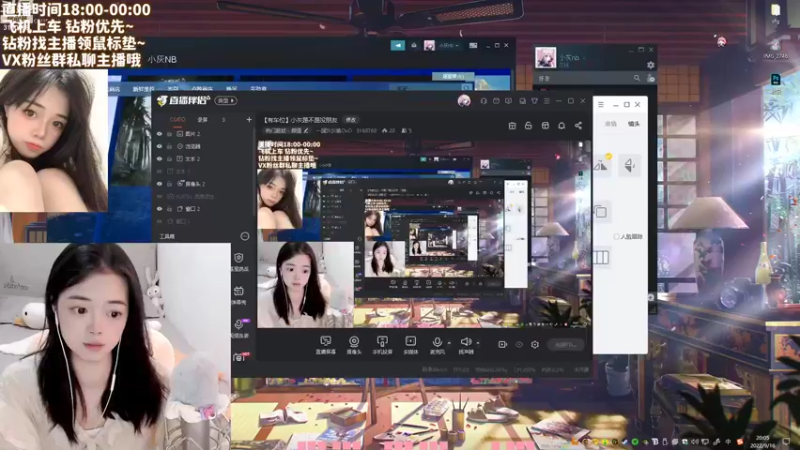This screenshot has height=450, width=800.
Task: Add multimedia source from bottom toolbar
Action: (411, 345)
